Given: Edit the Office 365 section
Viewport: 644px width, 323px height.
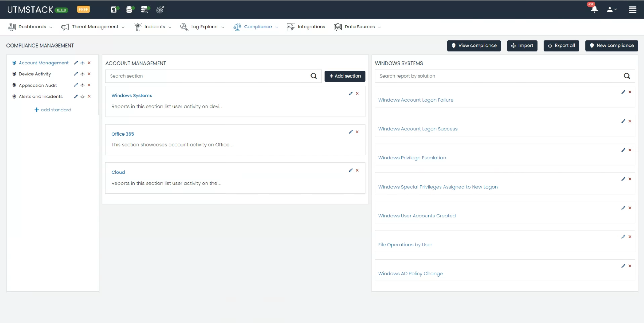Looking at the screenshot, I should click(x=350, y=132).
